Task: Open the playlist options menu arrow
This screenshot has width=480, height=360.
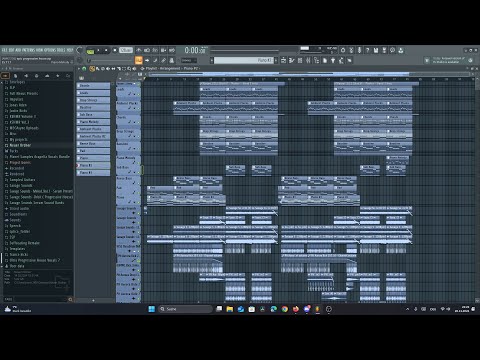Action: pos(79,69)
